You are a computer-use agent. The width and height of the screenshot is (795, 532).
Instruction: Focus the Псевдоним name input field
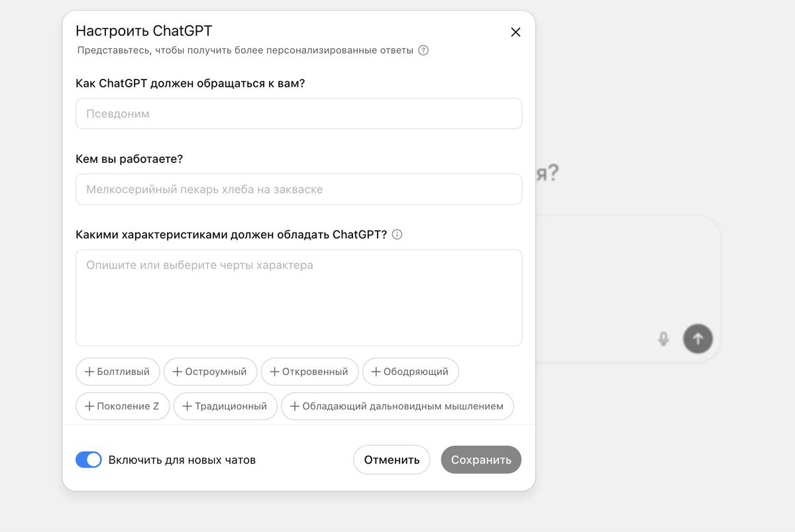299,114
